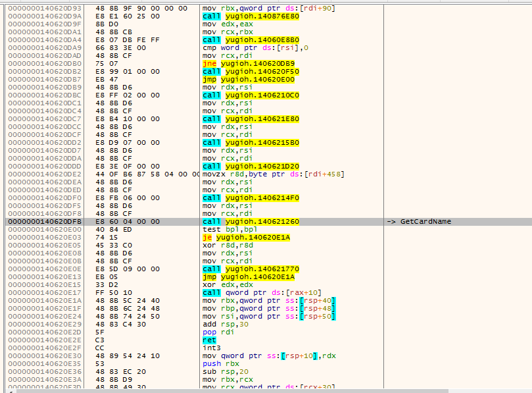Viewport: 532px width, 393px height.
Task: Click the 'jne yugioh.140620DB9' jump
Action: pos(249,63)
